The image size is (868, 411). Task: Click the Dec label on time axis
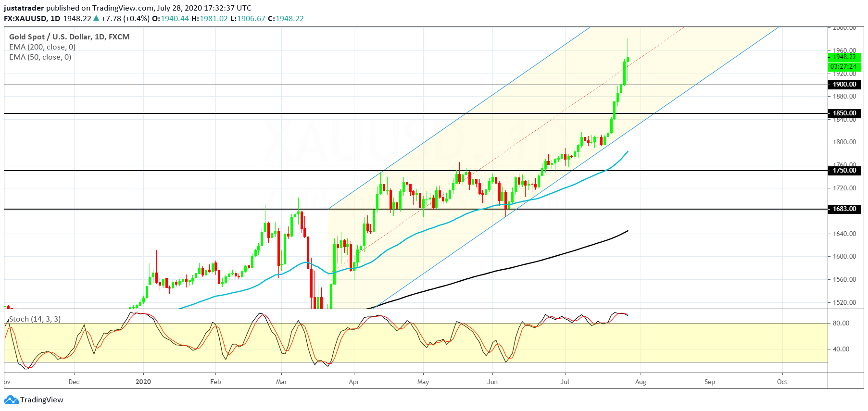click(x=74, y=382)
